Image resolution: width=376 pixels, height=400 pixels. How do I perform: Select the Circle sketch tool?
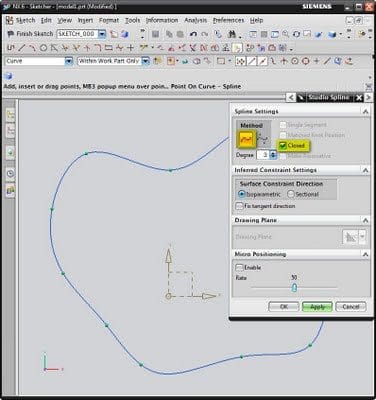tap(43, 48)
